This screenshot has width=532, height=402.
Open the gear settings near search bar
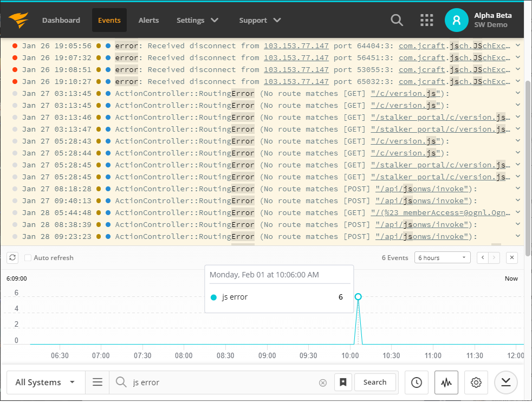476,382
